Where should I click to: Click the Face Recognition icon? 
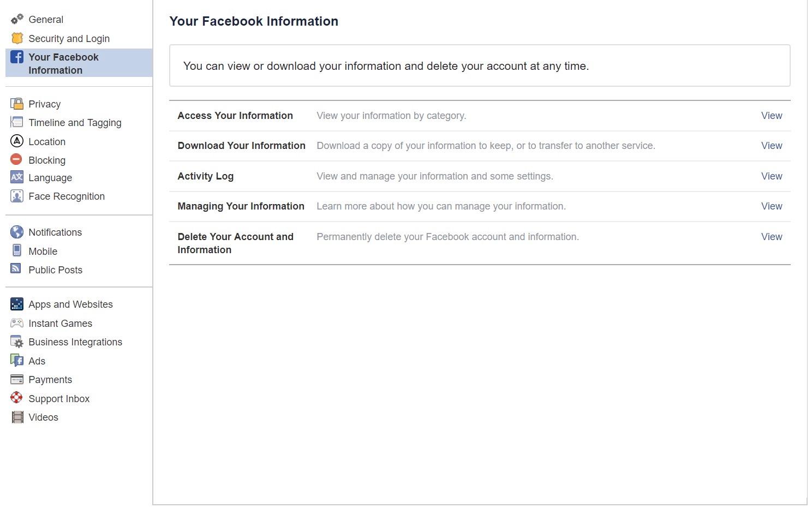coord(17,196)
